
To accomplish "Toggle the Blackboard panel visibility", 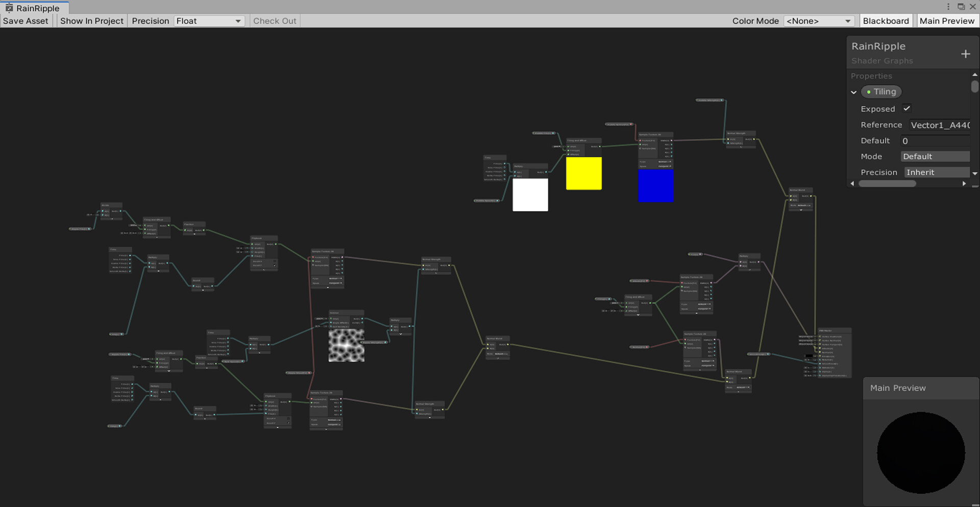I will (886, 21).
